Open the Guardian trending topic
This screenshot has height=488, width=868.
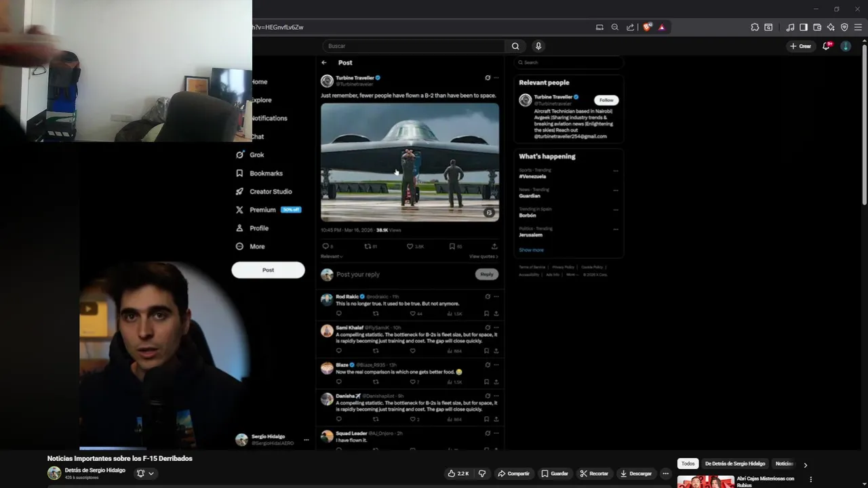(x=530, y=196)
